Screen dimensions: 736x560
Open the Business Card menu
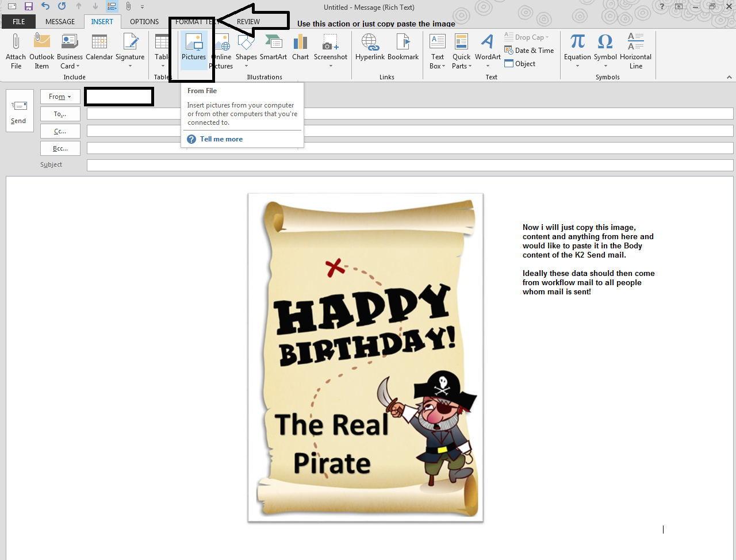coord(70,51)
